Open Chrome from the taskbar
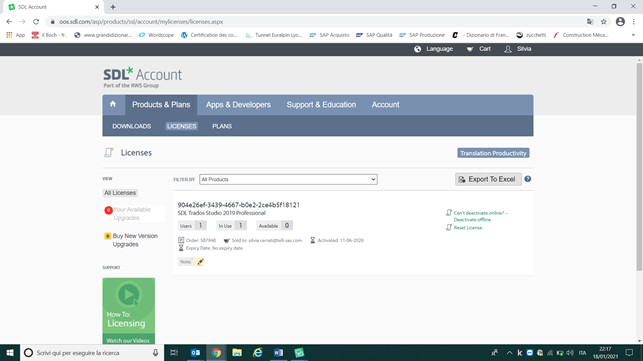Viewport: 643px width, 361px height. click(x=216, y=353)
